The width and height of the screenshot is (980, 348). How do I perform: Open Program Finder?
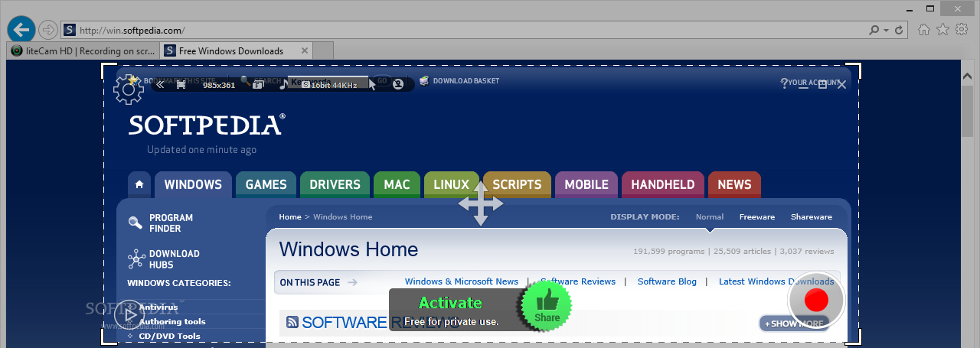[162, 223]
